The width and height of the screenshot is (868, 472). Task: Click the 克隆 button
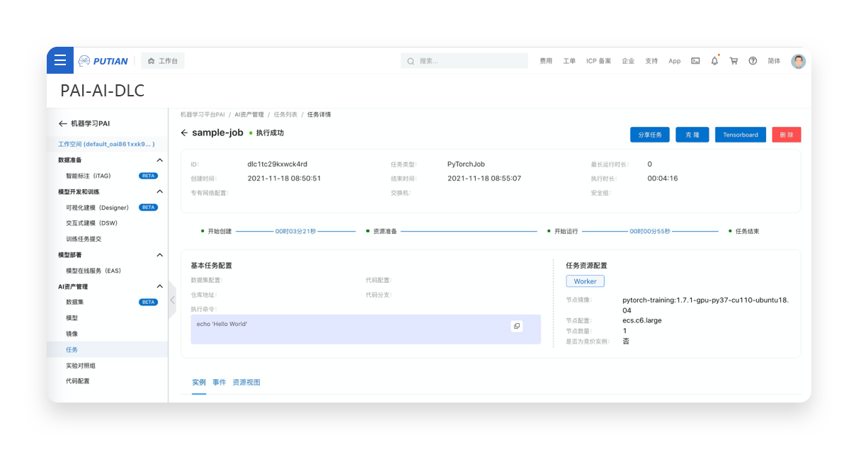point(692,135)
